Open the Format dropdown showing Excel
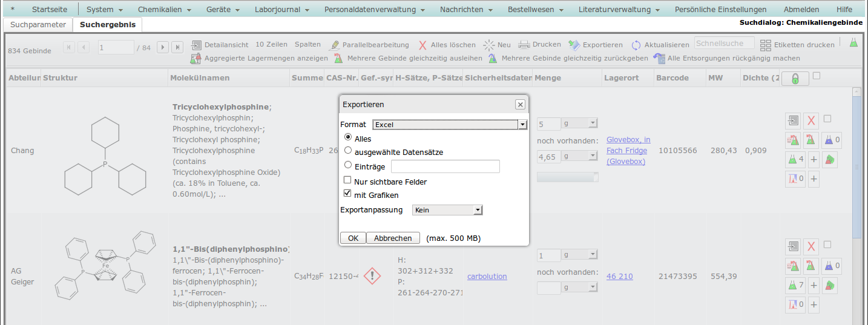 (x=450, y=125)
